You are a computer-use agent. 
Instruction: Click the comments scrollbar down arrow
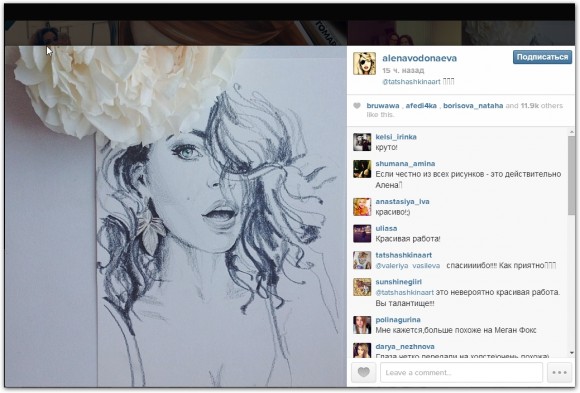pyautogui.click(x=572, y=353)
